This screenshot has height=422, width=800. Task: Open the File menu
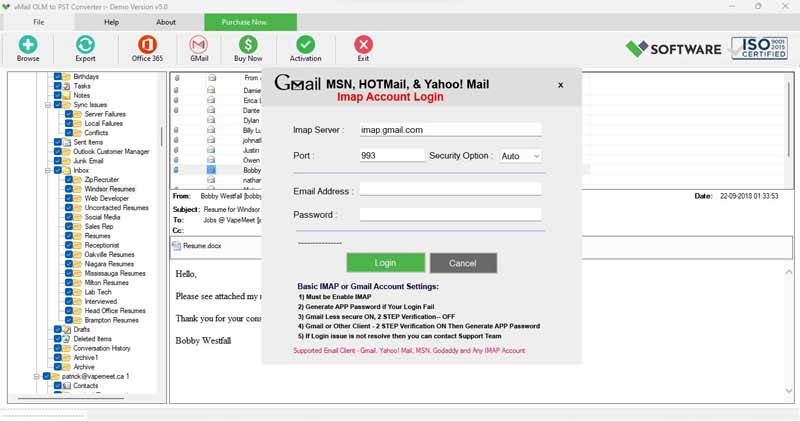pos(39,22)
